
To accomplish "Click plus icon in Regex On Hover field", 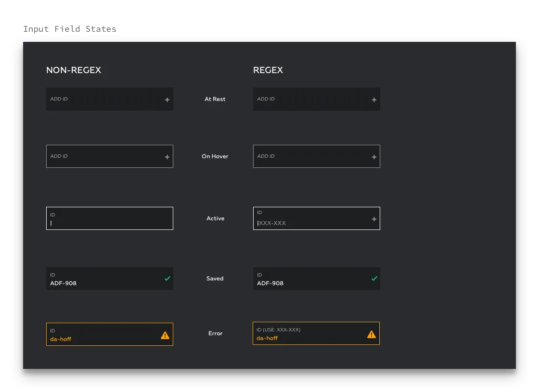I will pyautogui.click(x=374, y=157).
